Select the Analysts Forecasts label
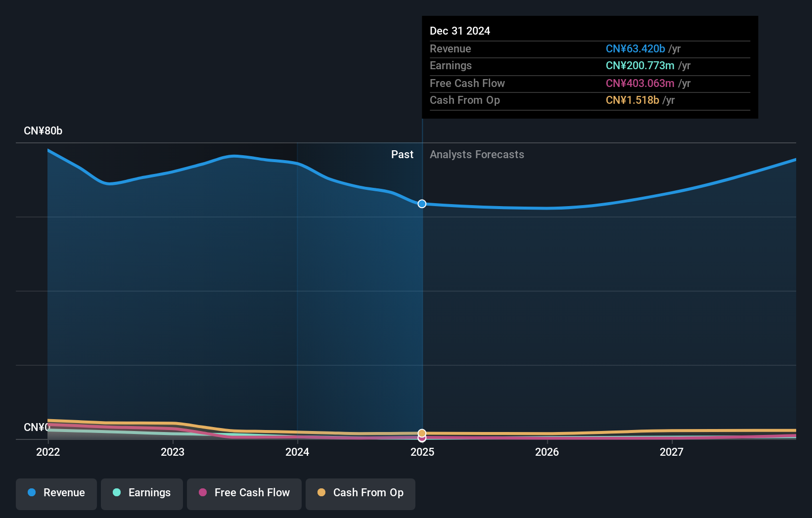This screenshot has height=518, width=812. tap(477, 154)
